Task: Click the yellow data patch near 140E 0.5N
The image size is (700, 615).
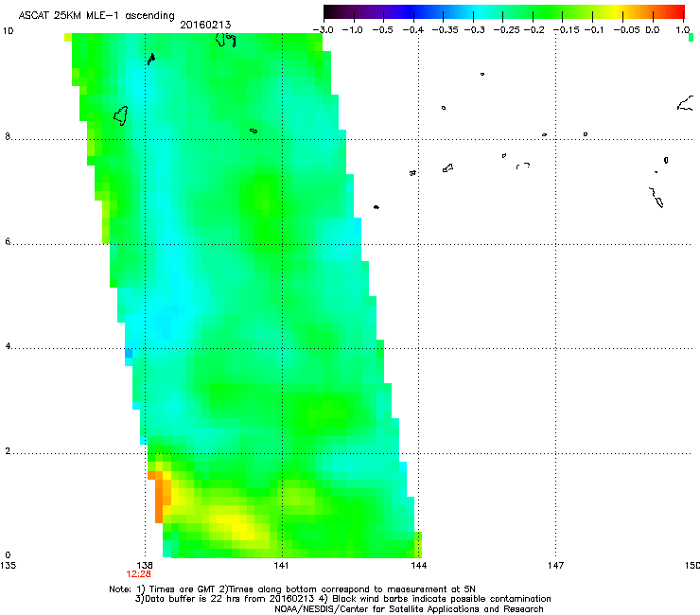Action: coord(236,526)
